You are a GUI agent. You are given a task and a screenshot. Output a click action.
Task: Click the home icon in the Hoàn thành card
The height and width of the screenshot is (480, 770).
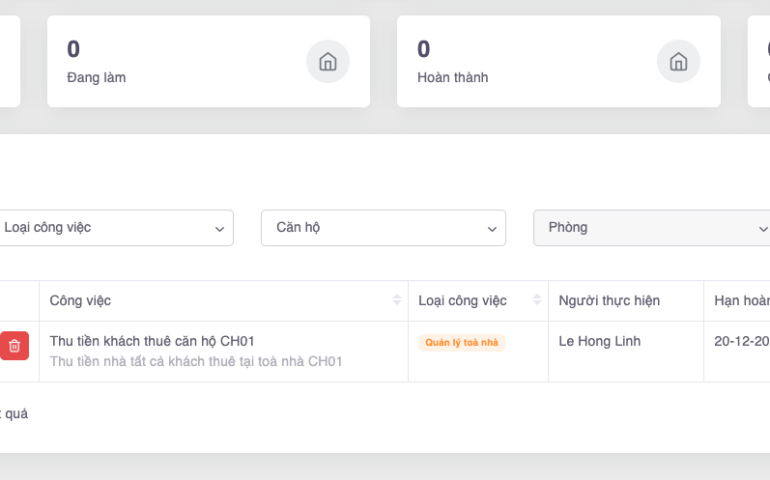pos(678,62)
